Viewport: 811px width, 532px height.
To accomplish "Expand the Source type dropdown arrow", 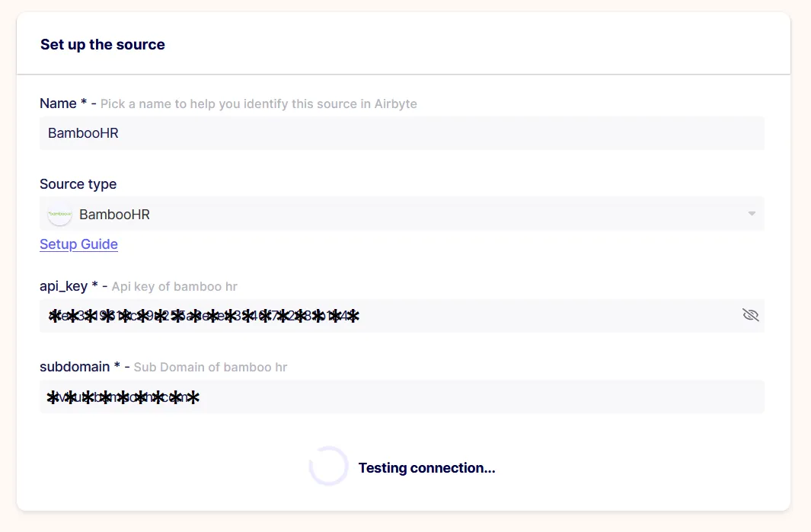I will pyautogui.click(x=752, y=214).
